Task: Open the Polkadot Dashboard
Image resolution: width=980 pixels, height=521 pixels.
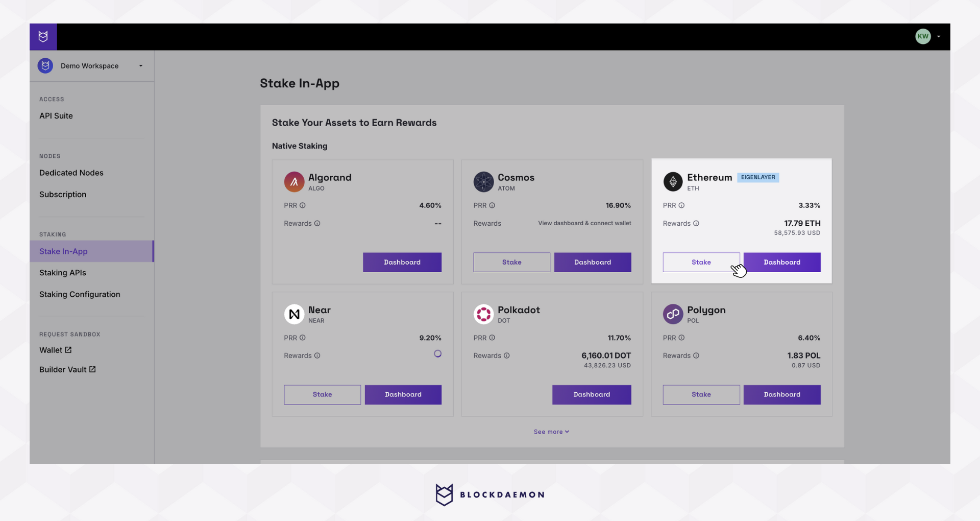Action: point(592,394)
